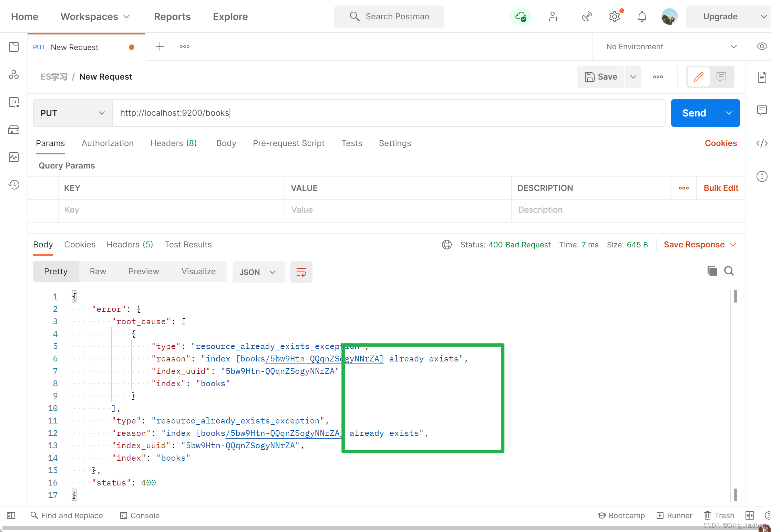Toggle the bottom-left sidebar panel icon
Viewport: 771px width, 532px height.
coord(11,515)
